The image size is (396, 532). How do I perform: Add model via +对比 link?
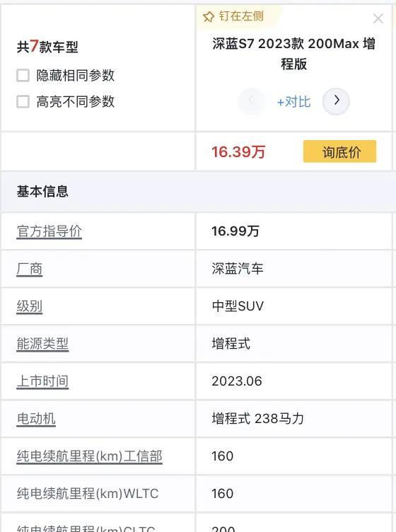pos(293,101)
